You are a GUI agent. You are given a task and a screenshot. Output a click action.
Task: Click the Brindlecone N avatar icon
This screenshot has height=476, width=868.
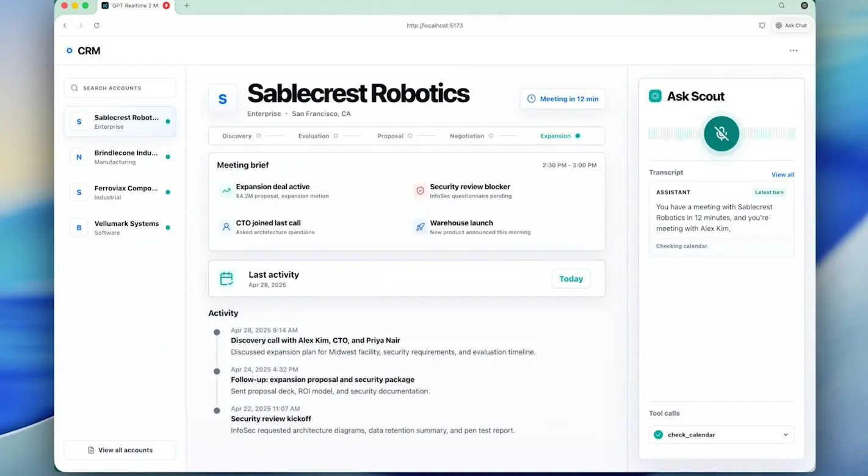coord(79,157)
